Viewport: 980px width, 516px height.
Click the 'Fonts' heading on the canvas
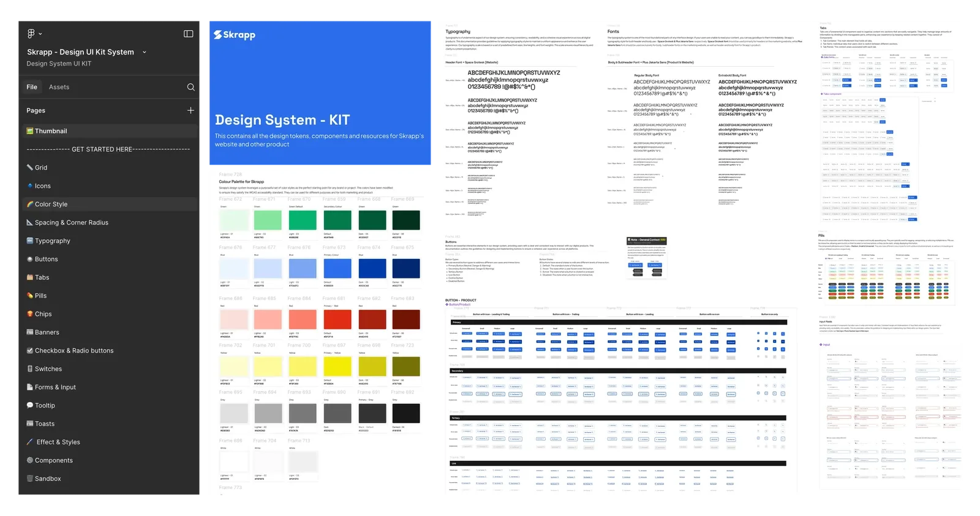point(613,32)
